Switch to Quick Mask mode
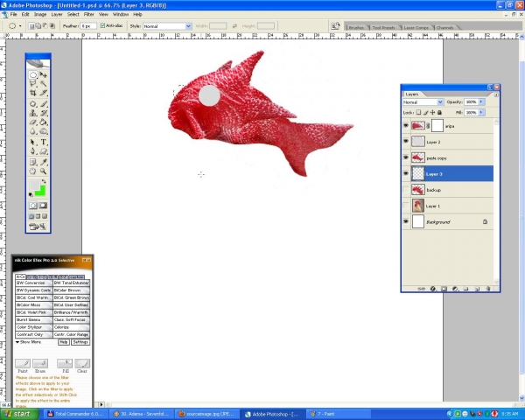The width and height of the screenshot is (525, 420). 43,206
